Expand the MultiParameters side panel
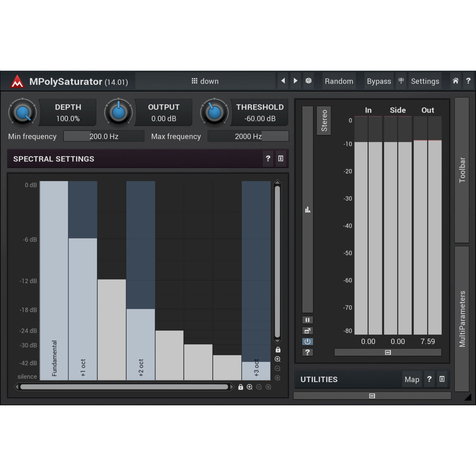The width and height of the screenshot is (476, 476). point(462,319)
